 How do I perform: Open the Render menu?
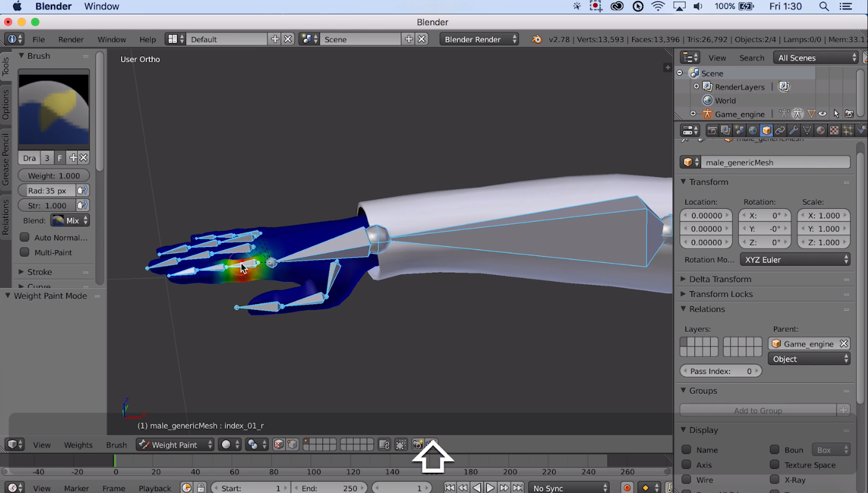(71, 39)
